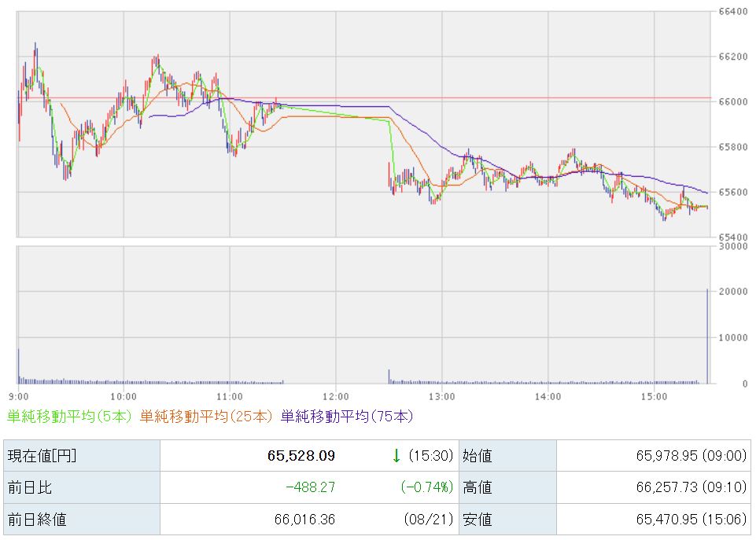756x540 pixels.
Task: Click the 66000 price axis label
Action: [x=733, y=101]
